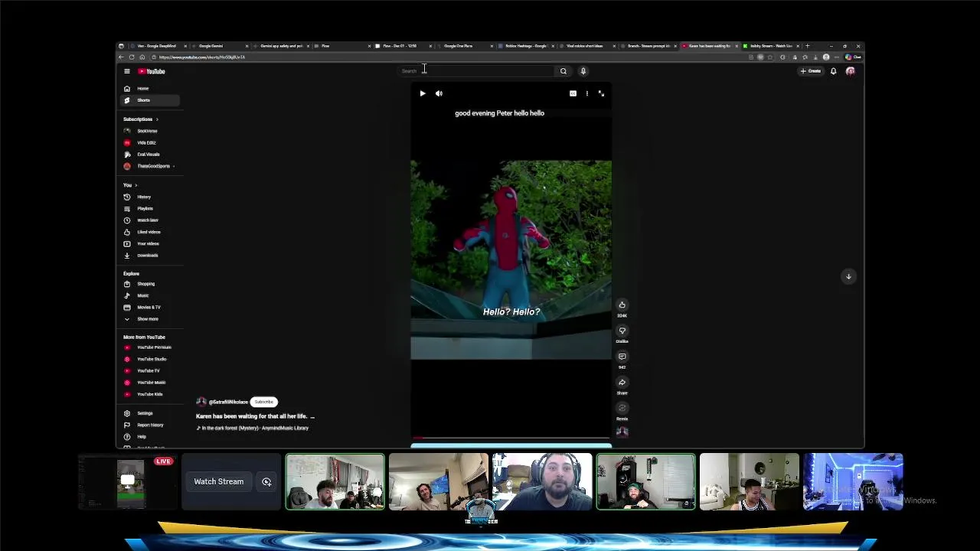Viewport: 980px width, 551px height.
Task: Open the browser Chat copilot button
Action: 853,57
